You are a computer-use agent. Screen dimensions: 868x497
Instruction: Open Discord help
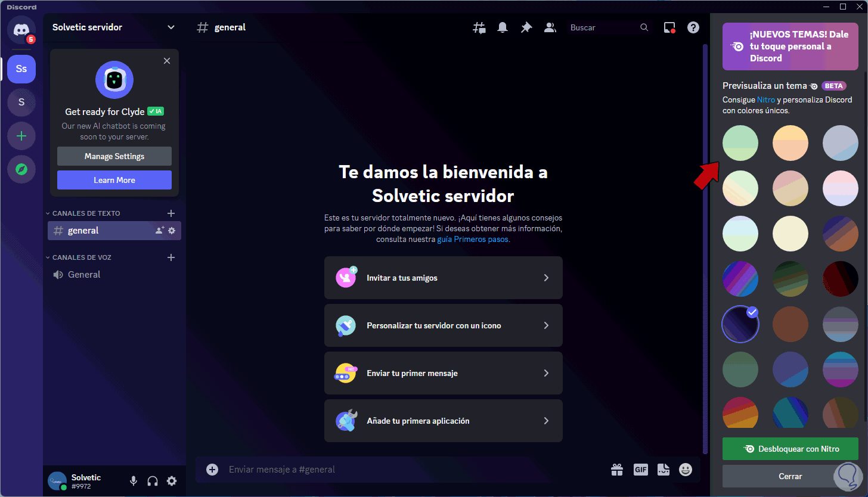(693, 27)
